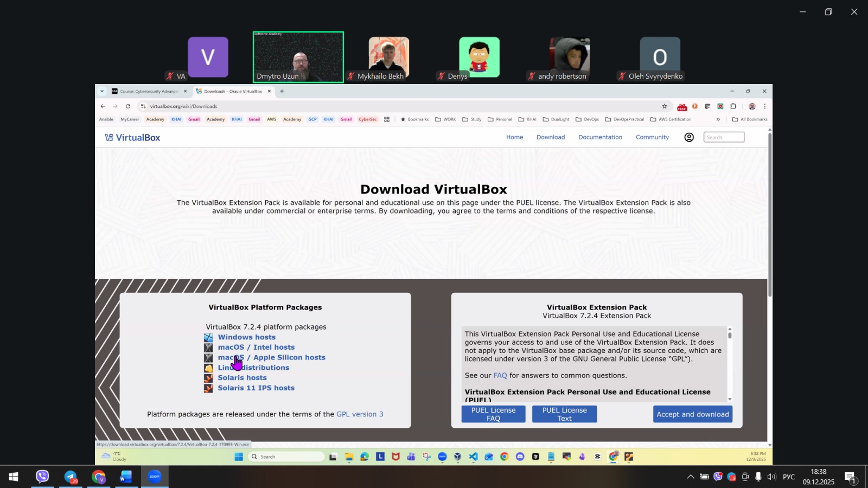Screen dimensions: 868x488
Task: Reload the VirtualBox downloads page
Action: pyautogui.click(x=128, y=106)
